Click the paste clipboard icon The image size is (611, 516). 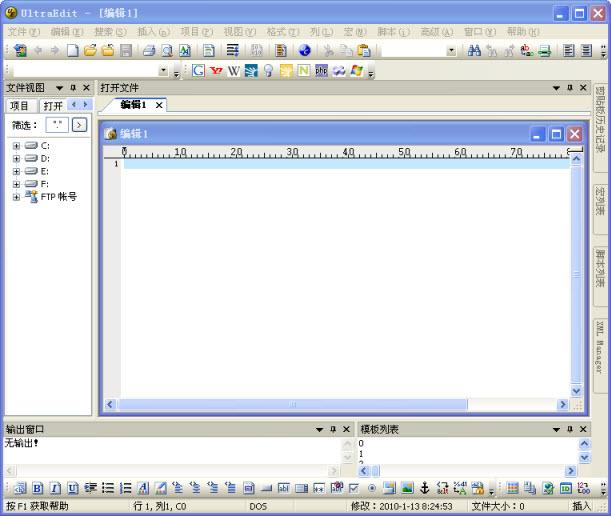pyautogui.click(x=363, y=51)
